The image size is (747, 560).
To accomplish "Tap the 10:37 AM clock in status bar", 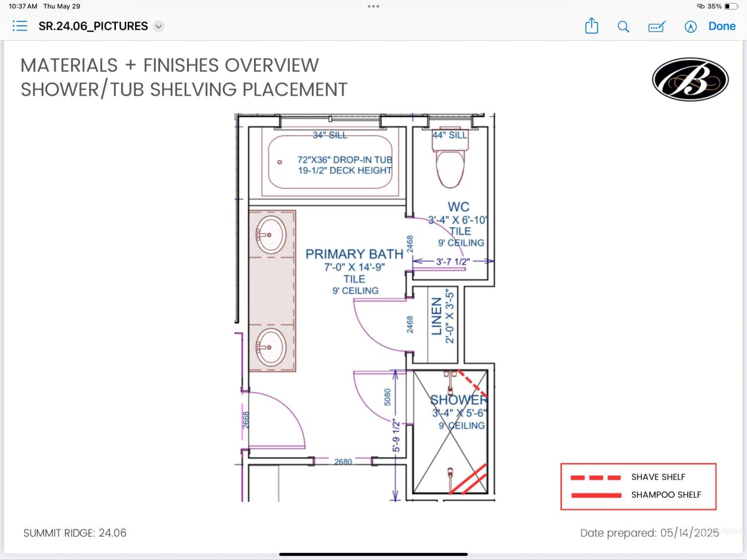I will [x=23, y=6].
